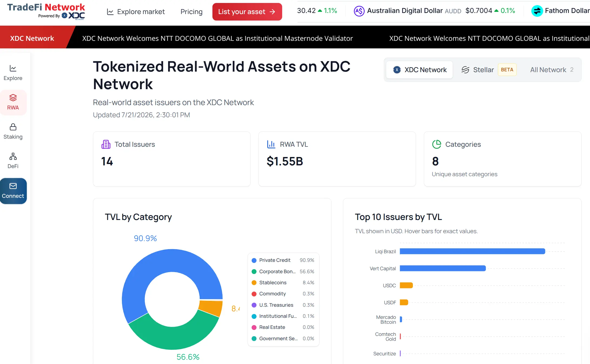Switch to the XDC Network tab

419,70
